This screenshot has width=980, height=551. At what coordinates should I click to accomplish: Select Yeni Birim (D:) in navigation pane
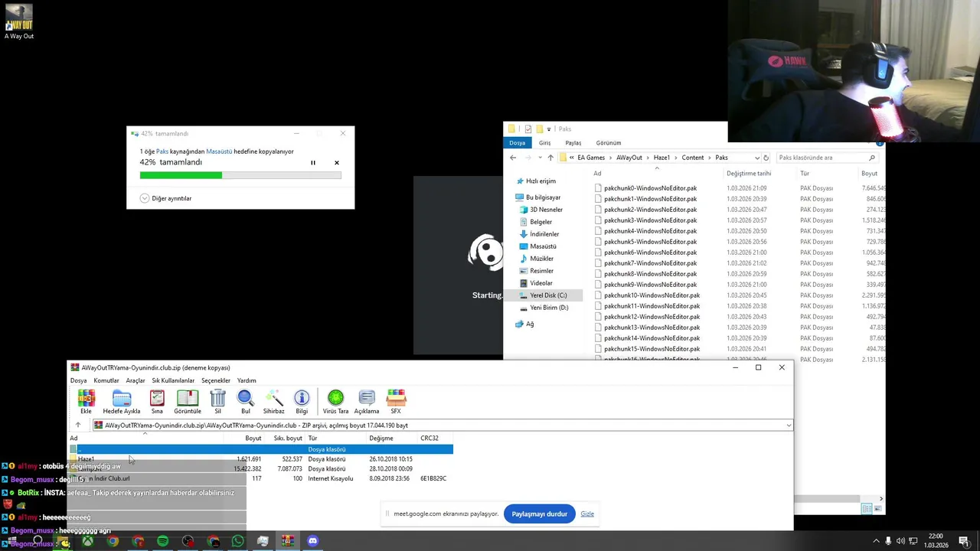(549, 308)
